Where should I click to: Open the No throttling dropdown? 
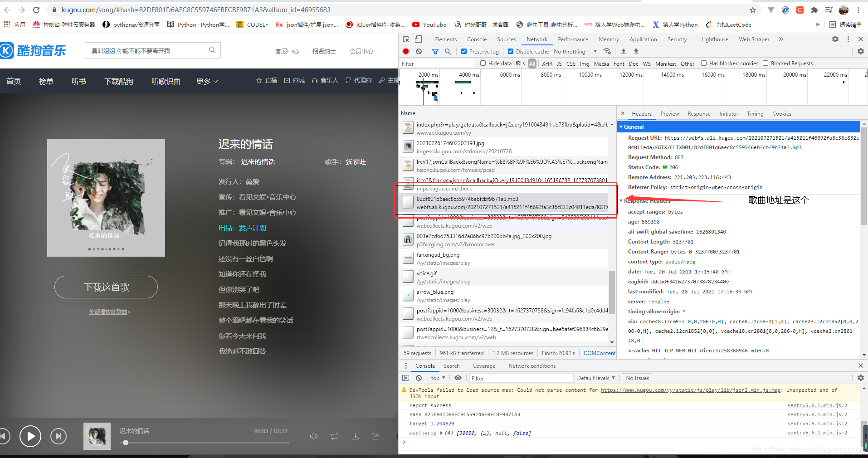[575, 52]
